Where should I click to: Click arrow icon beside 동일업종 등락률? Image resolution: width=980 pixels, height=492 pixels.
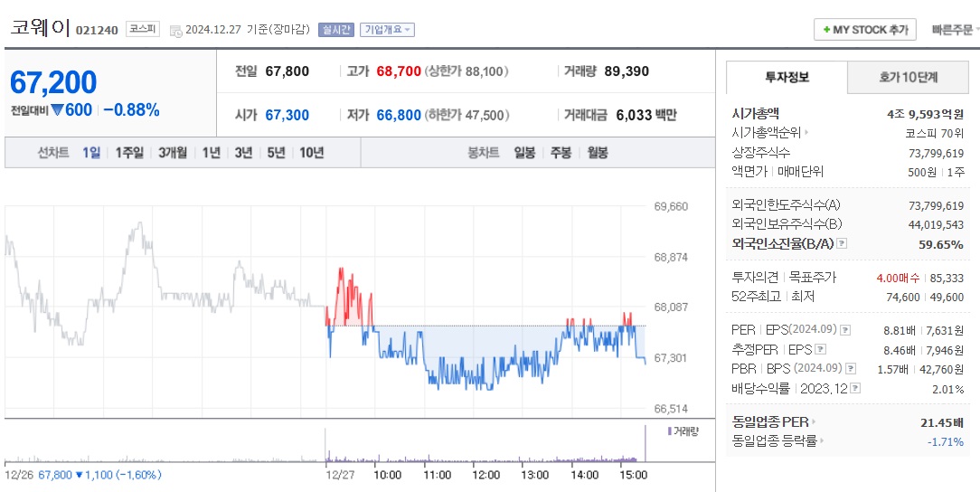click(821, 441)
